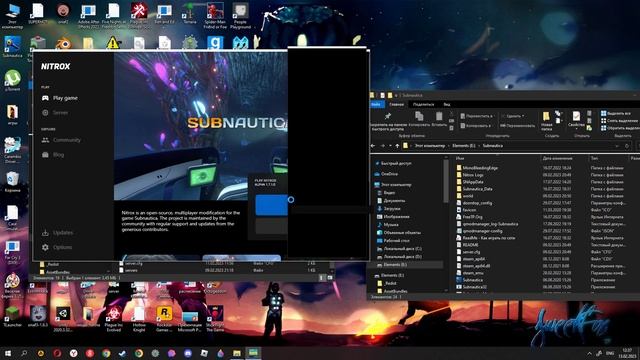Open the Копировать в dropdown
The height and width of the screenshot is (360, 640).
point(476,126)
